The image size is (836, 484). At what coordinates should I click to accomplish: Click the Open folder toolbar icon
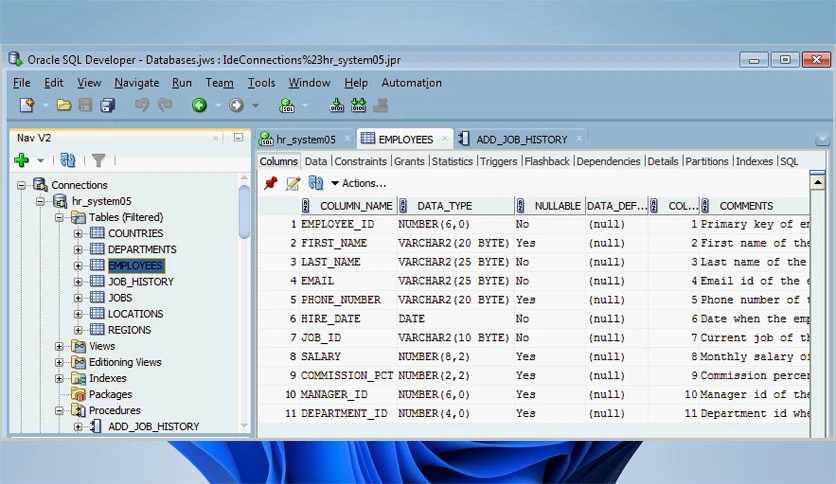(64, 105)
